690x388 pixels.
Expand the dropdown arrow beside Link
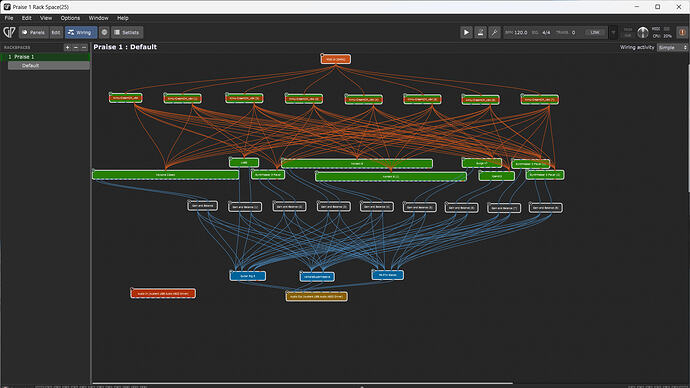click(613, 33)
